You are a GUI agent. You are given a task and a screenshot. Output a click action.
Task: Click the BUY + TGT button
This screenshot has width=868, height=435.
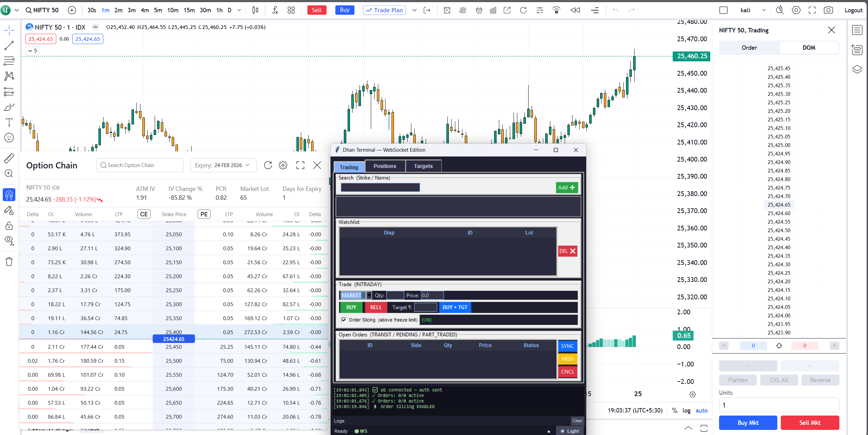[x=455, y=307]
